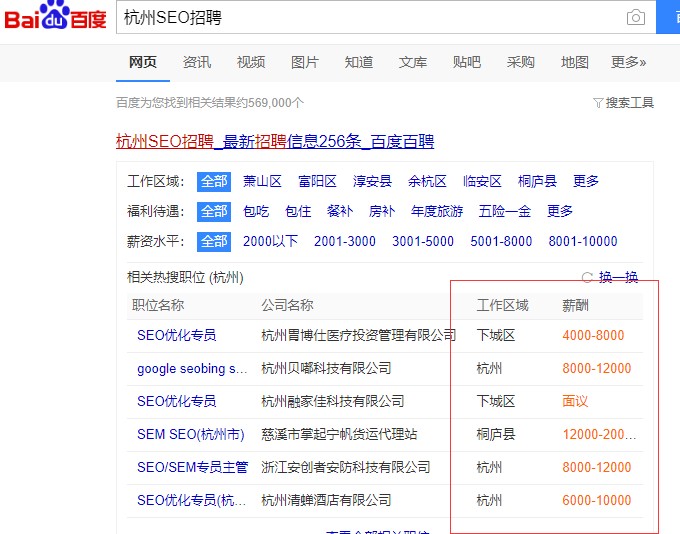
Task: Switch to the 图片 tab
Action: (x=305, y=62)
